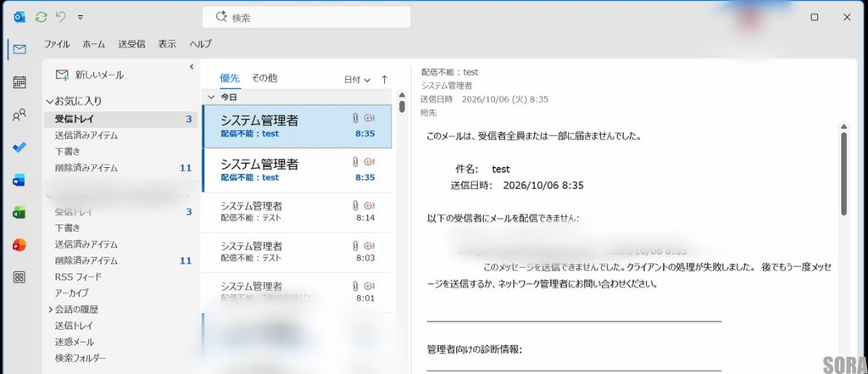The height and width of the screenshot is (374, 868).
Task: Open Quick Access Toolbar customize arrow
Action: tap(81, 17)
